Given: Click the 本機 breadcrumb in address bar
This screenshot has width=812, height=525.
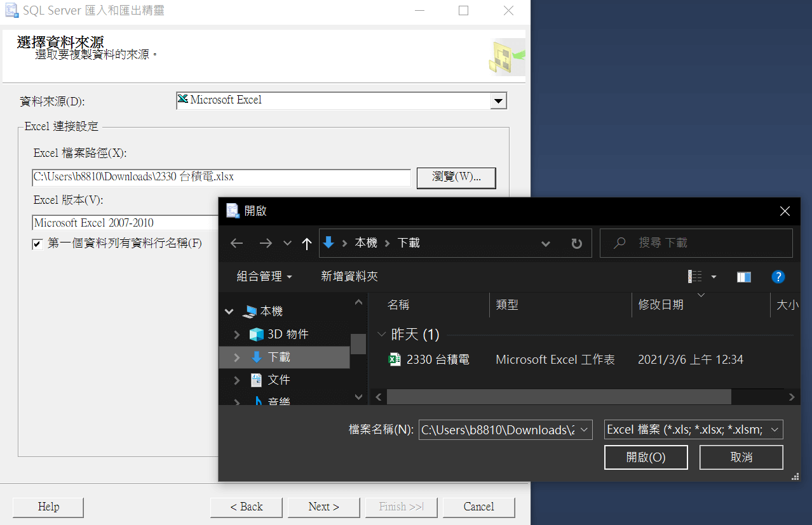Looking at the screenshot, I should pyautogui.click(x=366, y=243).
